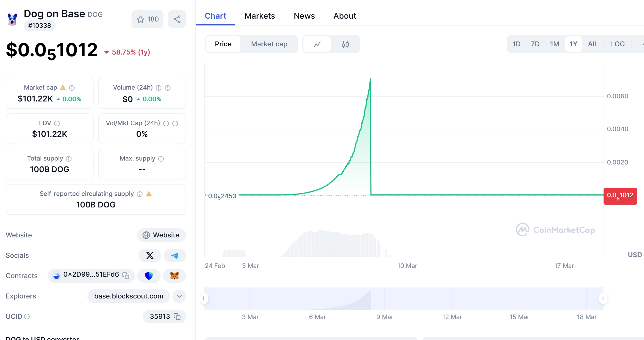The image size is (644, 340).
Task: Copy the contract address 0x2D99...51EFd6
Action: click(x=126, y=276)
